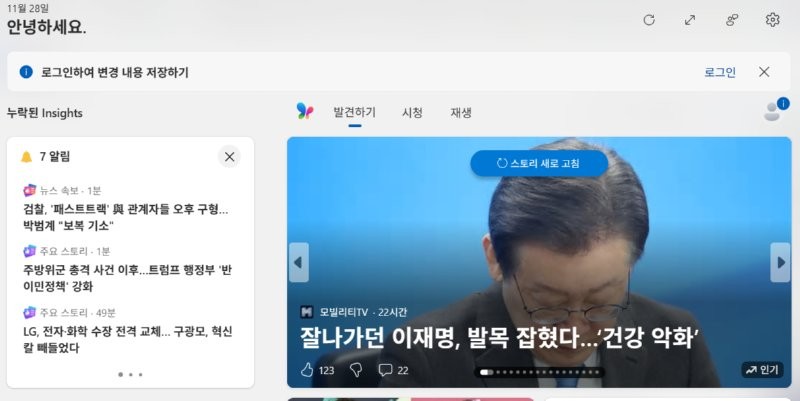The height and width of the screenshot is (401, 800).
Task: Dislike the story with the thumbs-down icon
Action: click(x=355, y=370)
